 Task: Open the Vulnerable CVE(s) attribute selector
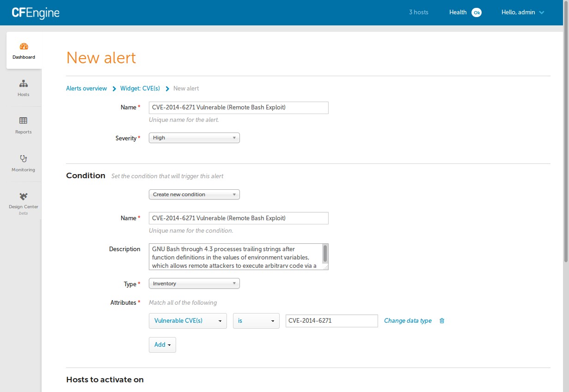tap(188, 320)
